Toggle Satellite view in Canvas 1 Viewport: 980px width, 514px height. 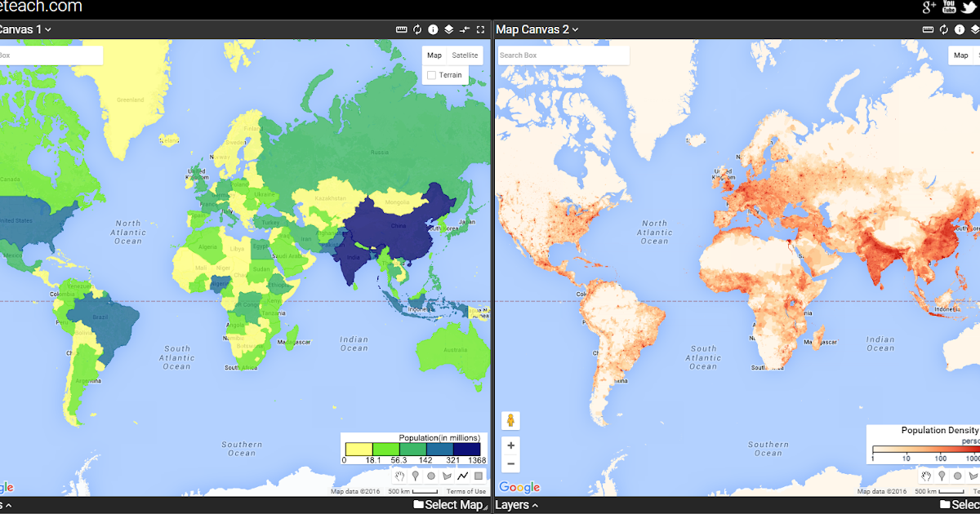click(465, 55)
